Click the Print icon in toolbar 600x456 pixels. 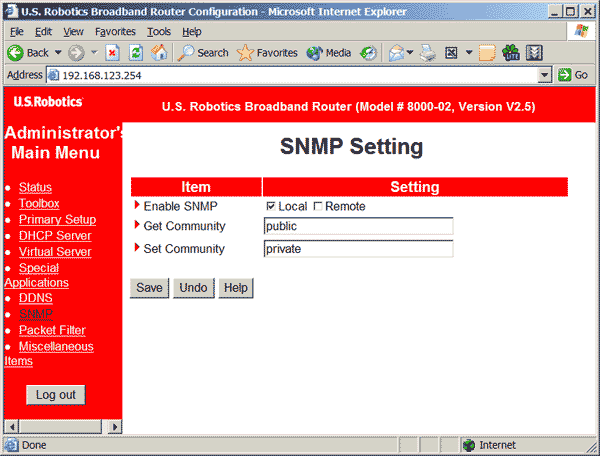429,53
